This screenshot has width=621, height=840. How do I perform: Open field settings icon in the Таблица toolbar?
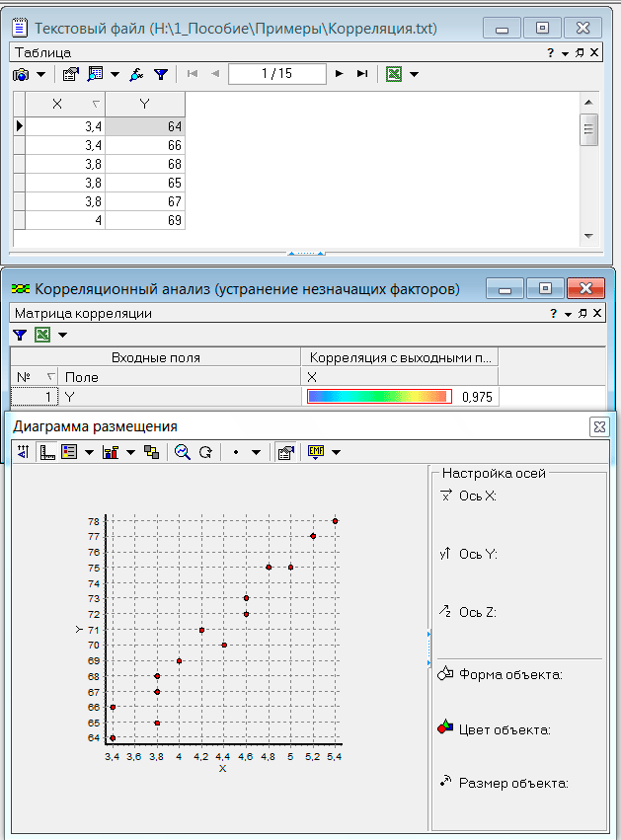(x=71, y=74)
